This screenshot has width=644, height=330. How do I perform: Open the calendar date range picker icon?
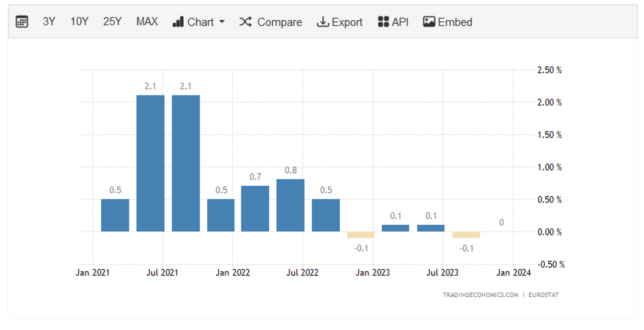(x=22, y=22)
